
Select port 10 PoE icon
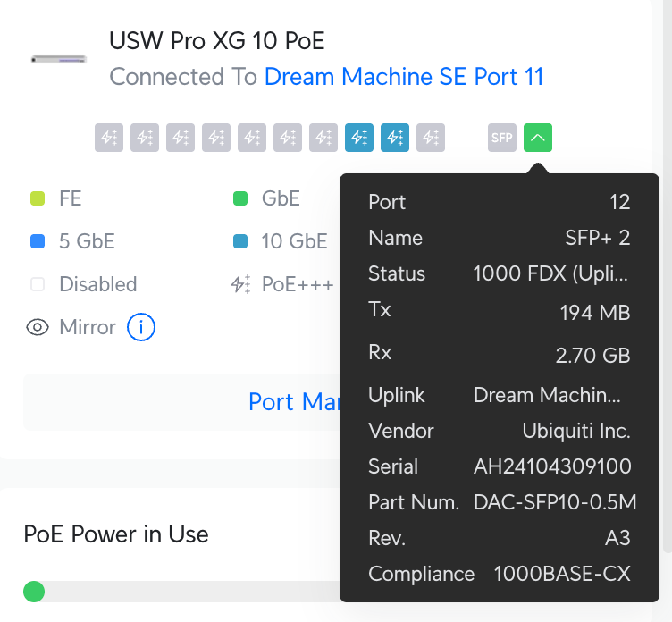pyautogui.click(x=431, y=138)
